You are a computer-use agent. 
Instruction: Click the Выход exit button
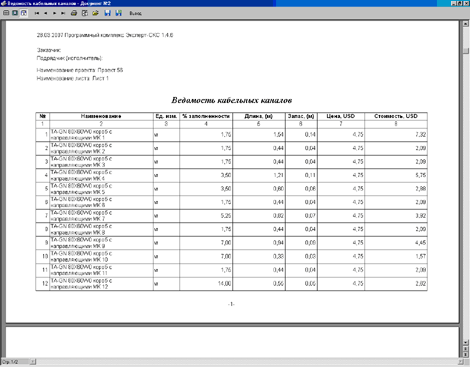pyautogui.click(x=135, y=13)
